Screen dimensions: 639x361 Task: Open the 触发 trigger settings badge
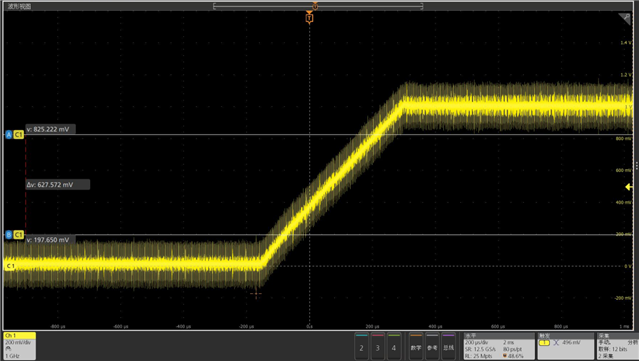(x=566, y=346)
